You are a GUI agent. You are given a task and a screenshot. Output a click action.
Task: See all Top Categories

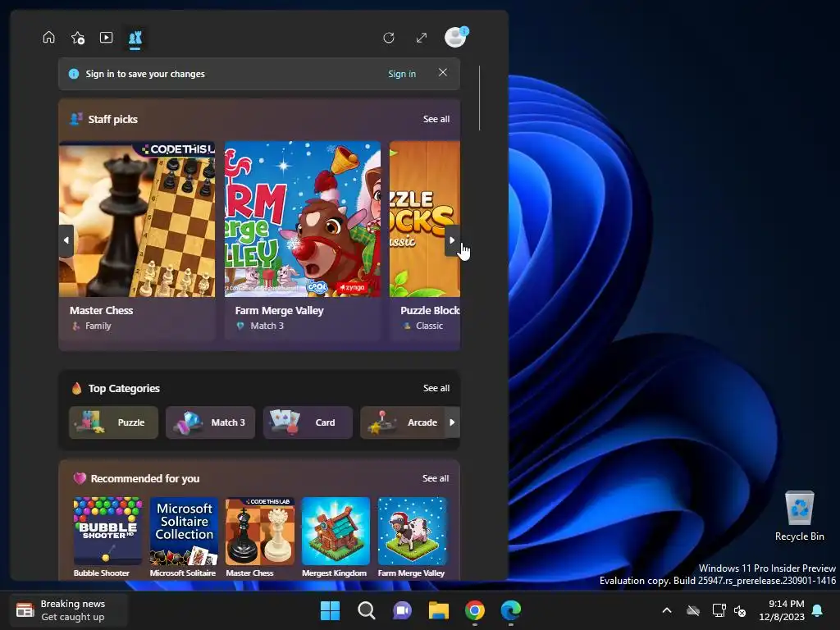436,388
